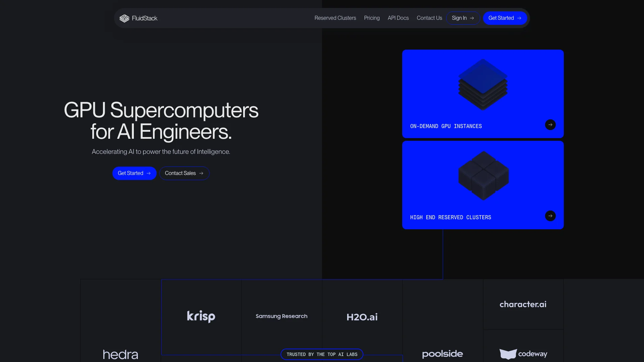Open the FluidStack home wordmark
Screen dimensions: 644x362
coord(145,18)
